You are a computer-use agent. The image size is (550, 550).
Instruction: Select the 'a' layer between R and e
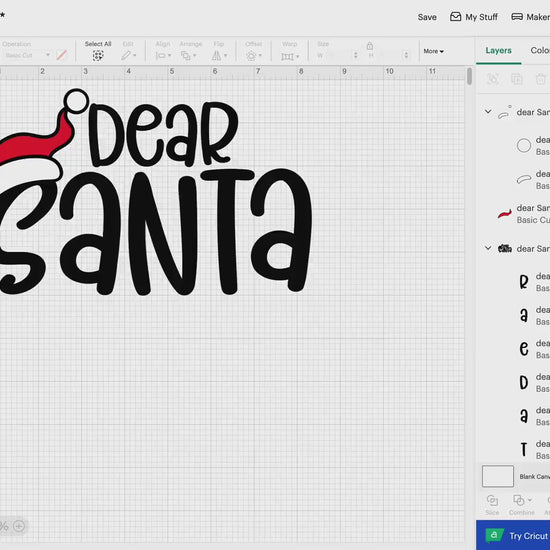coord(524,315)
